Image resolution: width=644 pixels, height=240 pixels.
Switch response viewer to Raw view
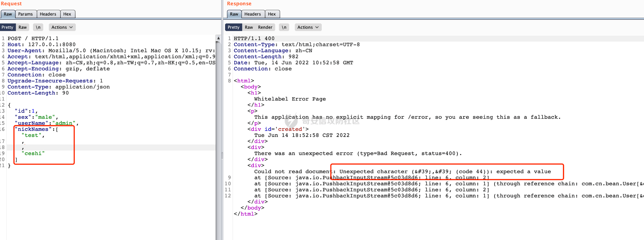[x=249, y=27]
